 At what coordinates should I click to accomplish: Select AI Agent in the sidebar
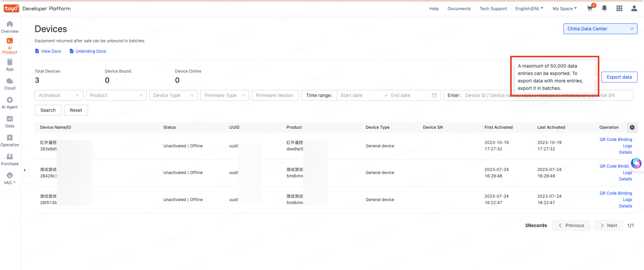(x=10, y=102)
